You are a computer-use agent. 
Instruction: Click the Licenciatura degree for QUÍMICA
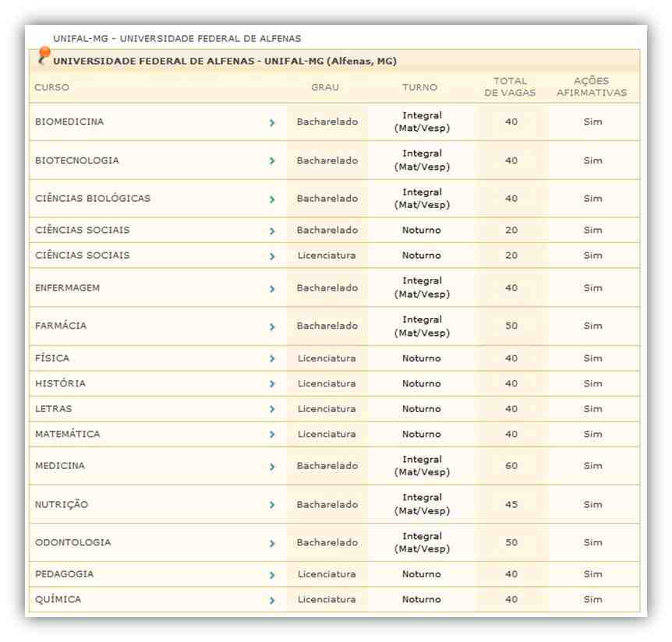coord(327,600)
